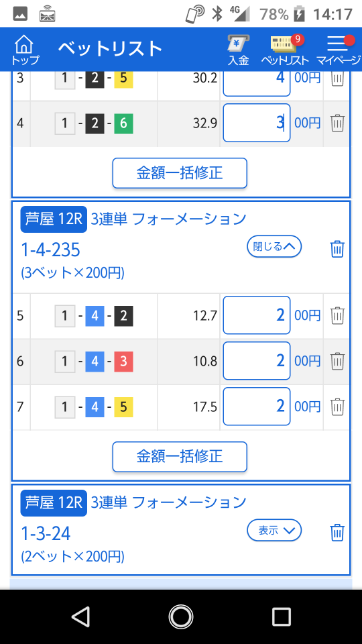Viewport: 362px width, 644px height.
Task: Remove bet row 6 (1-4-3) via trash icon
Action: coord(337,361)
